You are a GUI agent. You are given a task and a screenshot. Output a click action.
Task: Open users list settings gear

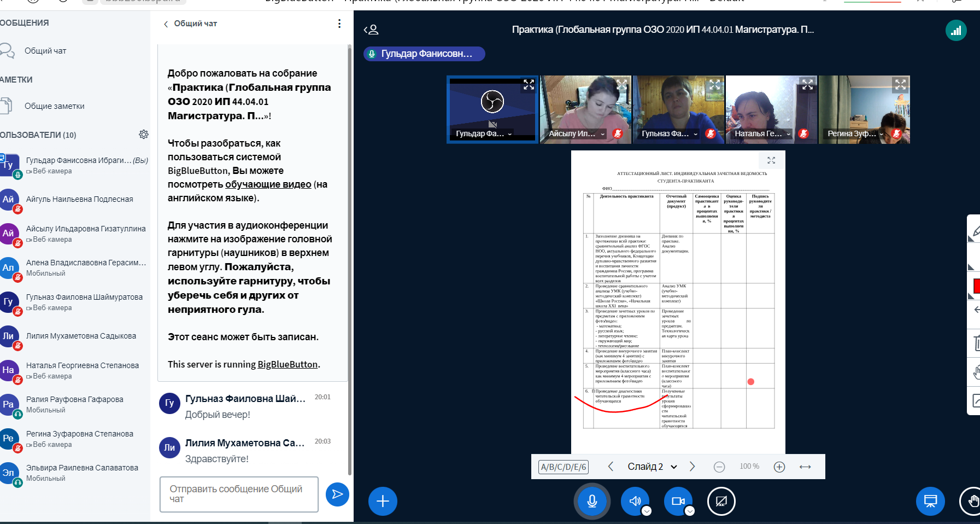pos(144,135)
